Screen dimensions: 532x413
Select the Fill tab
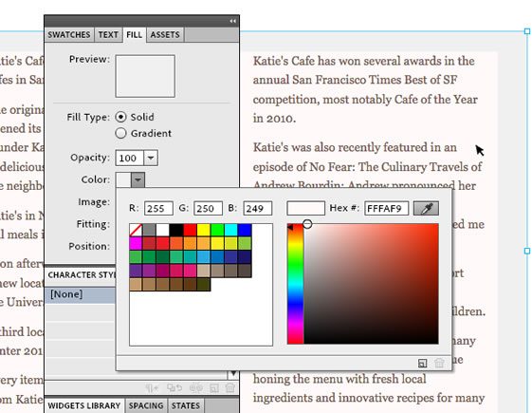[135, 34]
